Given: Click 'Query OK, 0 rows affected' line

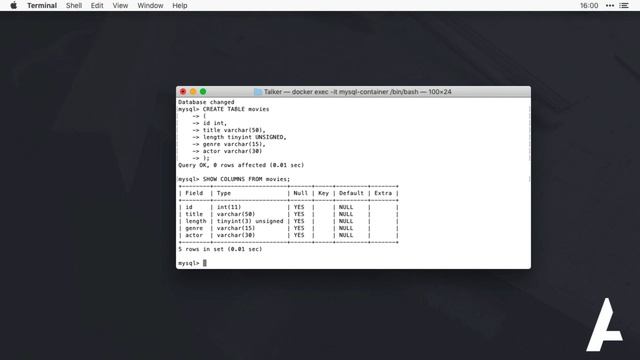Looking at the screenshot, I should tap(241, 165).
